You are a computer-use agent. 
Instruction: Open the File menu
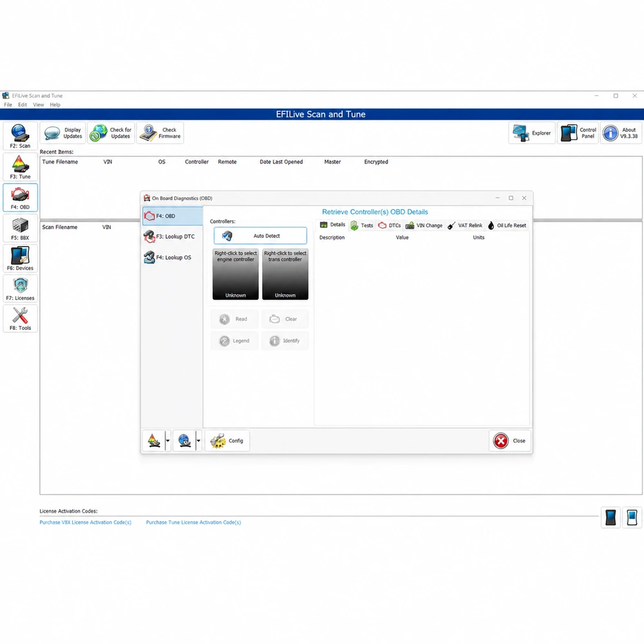pyautogui.click(x=8, y=105)
